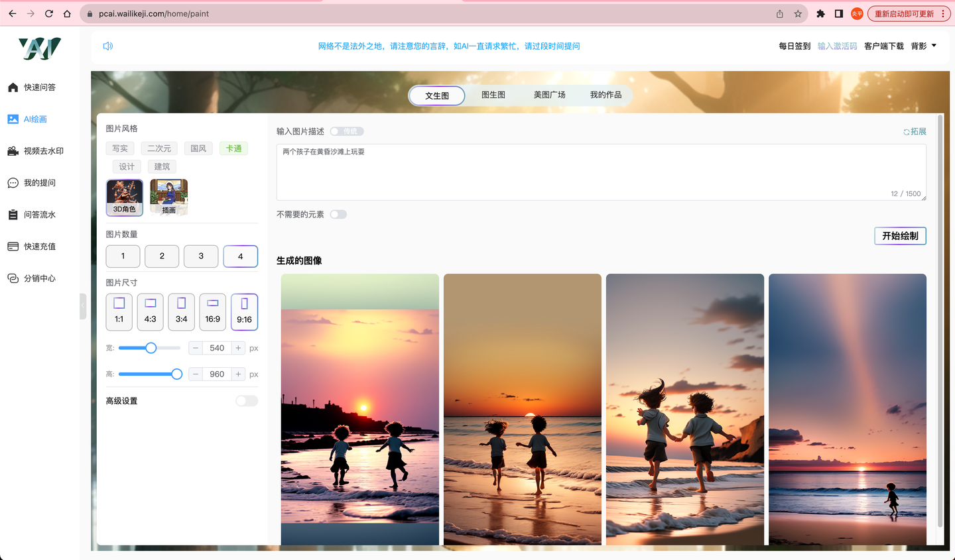Click the 拓展 prompt expand option

tap(915, 132)
